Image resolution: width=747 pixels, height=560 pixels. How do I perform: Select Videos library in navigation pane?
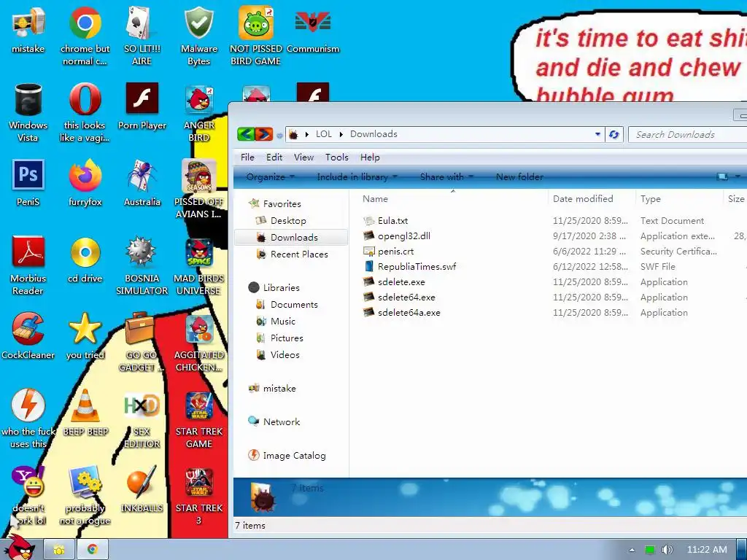click(285, 355)
